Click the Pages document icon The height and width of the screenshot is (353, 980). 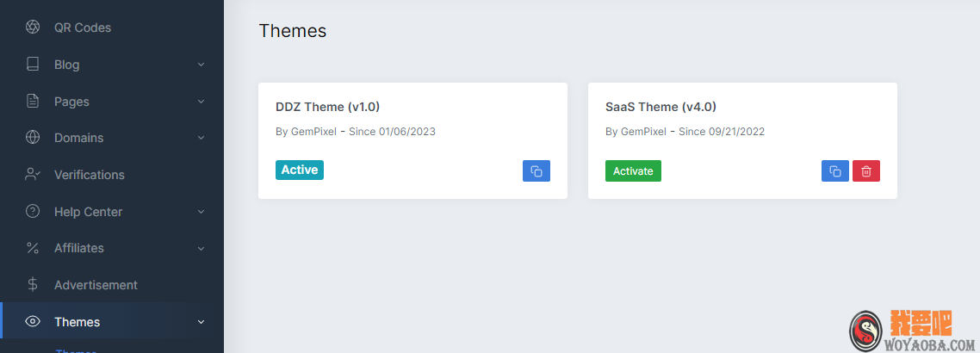[33, 102]
